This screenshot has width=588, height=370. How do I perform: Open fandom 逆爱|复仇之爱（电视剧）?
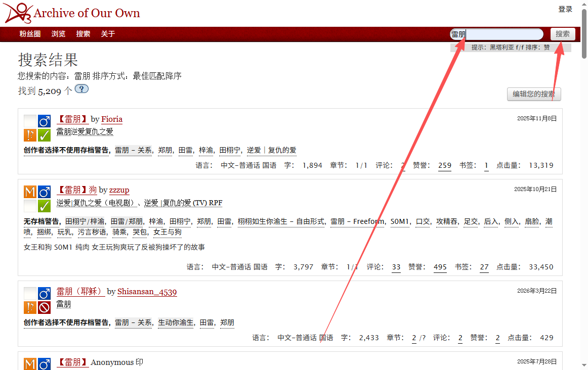coord(97,203)
